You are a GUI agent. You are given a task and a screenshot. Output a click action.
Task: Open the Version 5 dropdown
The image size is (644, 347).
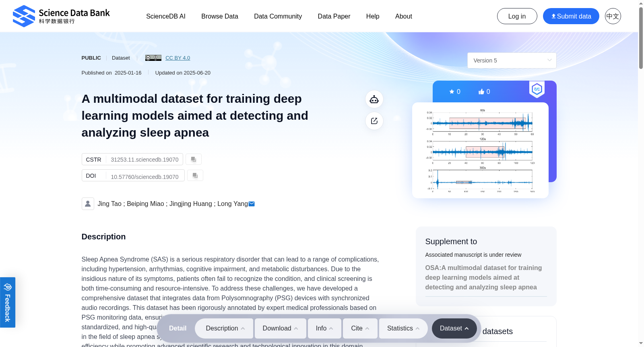(x=512, y=60)
